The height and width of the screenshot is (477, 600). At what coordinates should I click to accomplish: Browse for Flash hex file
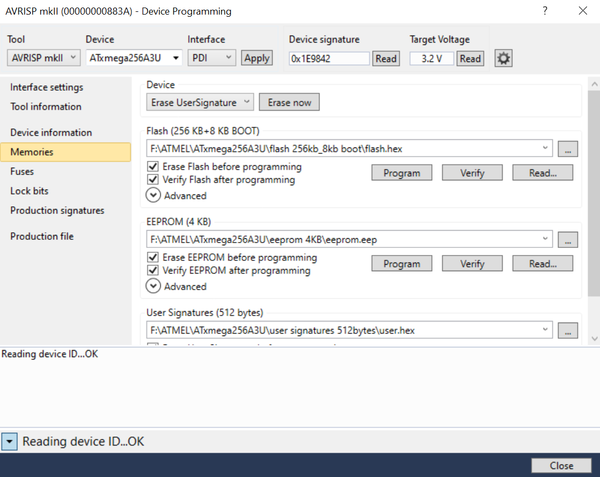click(567, 149)
